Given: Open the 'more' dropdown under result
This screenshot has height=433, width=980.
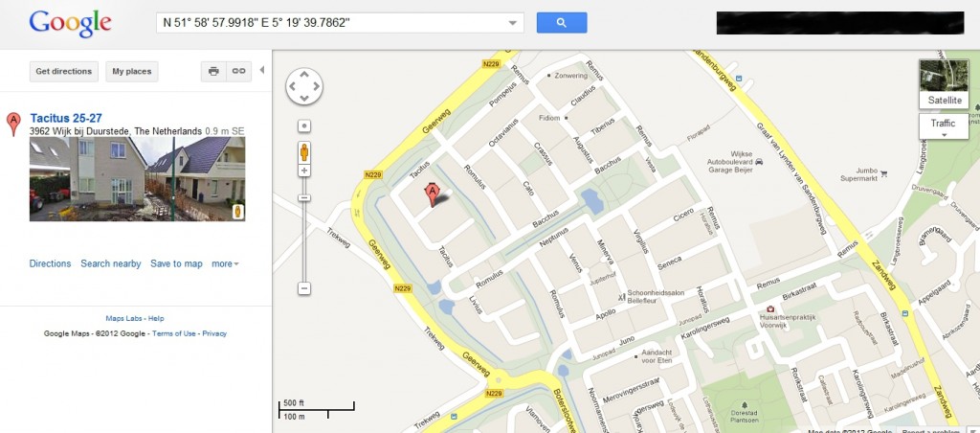Looking at the screenshot, I should [225, 264].
